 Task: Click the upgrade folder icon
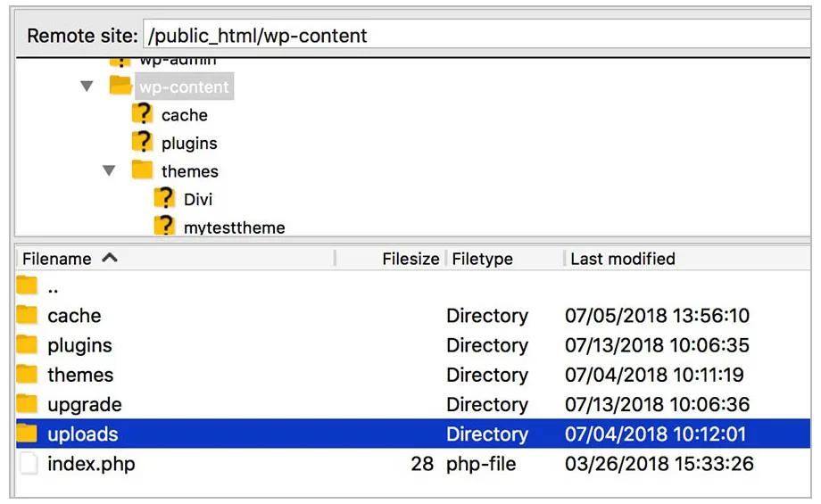click(x=27, y=403)
